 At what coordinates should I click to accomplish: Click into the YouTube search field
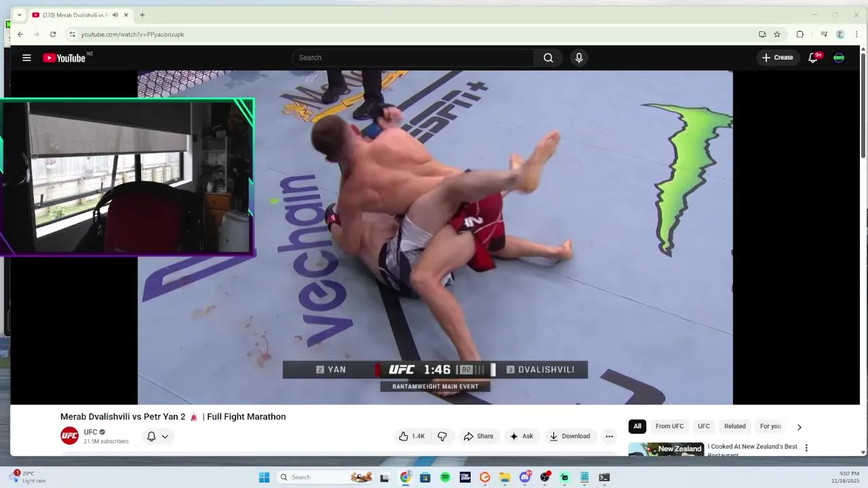[x=414, y=58]
